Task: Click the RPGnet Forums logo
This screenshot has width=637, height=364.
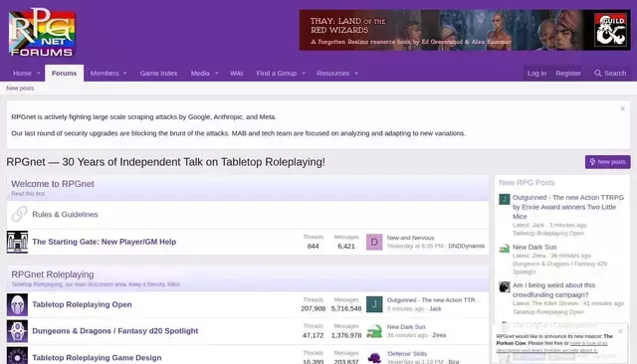Action: [42, 32]
